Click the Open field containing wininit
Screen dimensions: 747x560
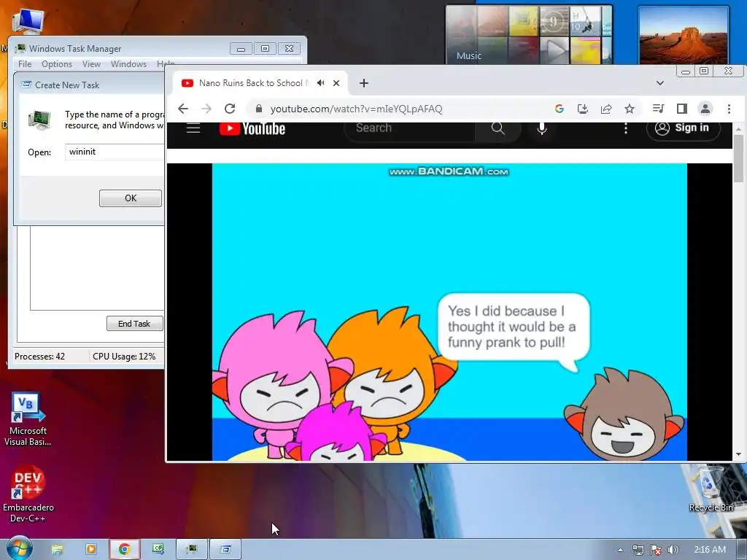pos(115,152)
